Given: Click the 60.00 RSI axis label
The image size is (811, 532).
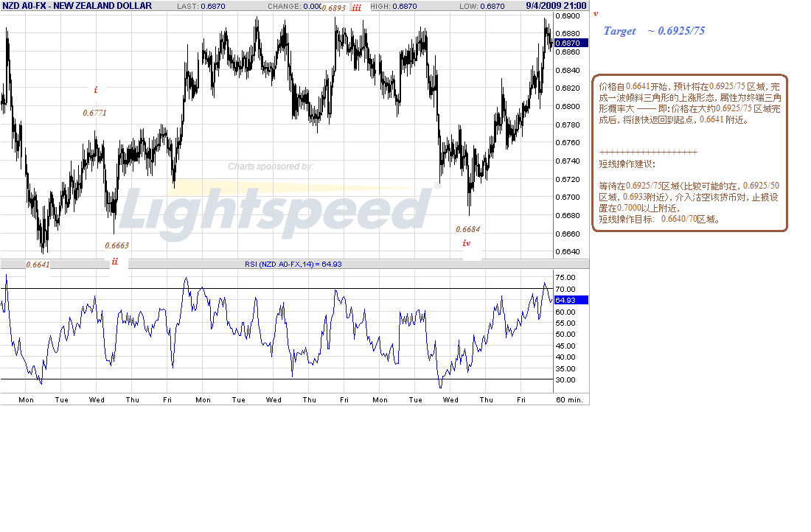Looking at the screenshot, I should point(565,312).
